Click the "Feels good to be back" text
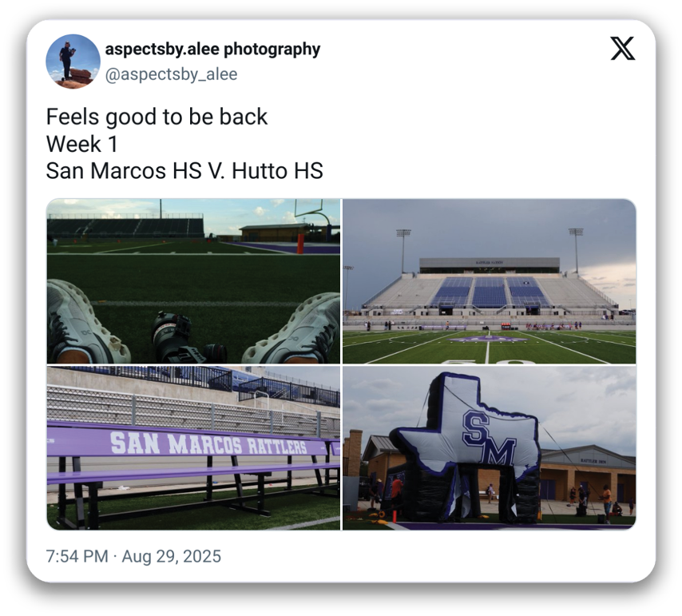The height and width of the screenshot is (616, 682). 157,117
